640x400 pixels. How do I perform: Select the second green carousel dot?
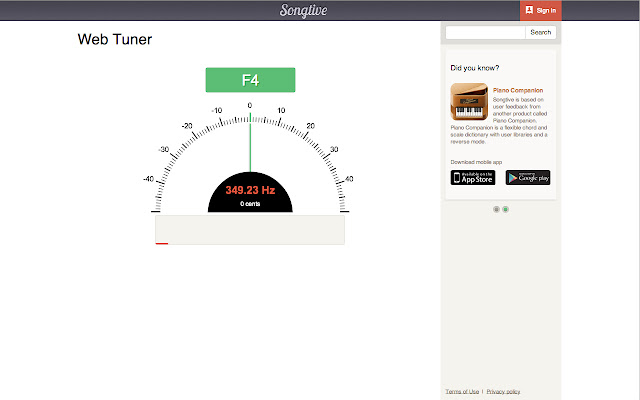coord(505,209)
